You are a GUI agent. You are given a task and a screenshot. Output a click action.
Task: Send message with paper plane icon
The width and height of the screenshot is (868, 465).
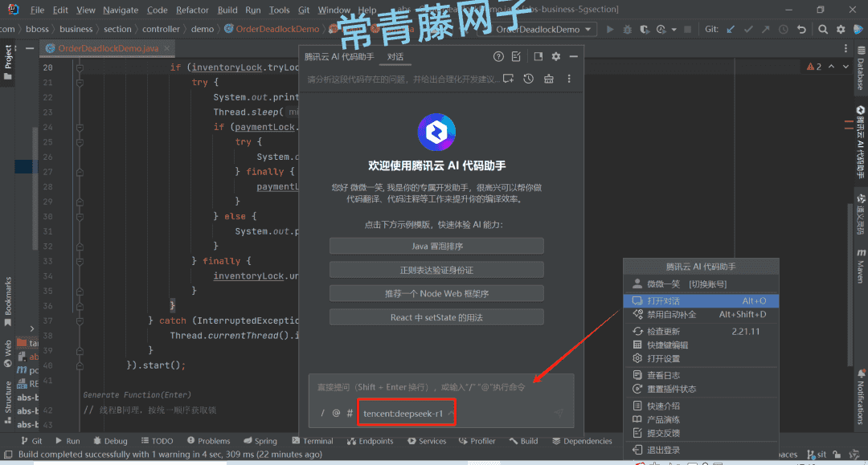(559, 413)
